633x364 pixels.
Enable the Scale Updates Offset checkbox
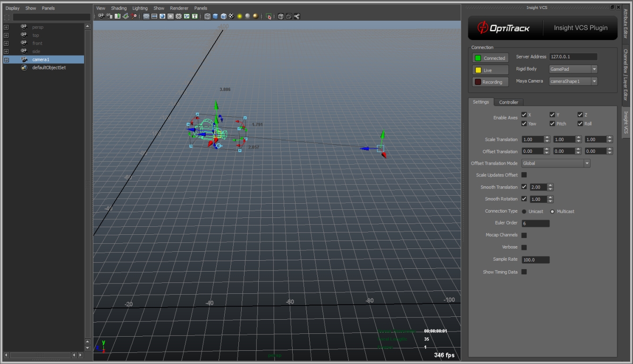(x=524, y=175)
